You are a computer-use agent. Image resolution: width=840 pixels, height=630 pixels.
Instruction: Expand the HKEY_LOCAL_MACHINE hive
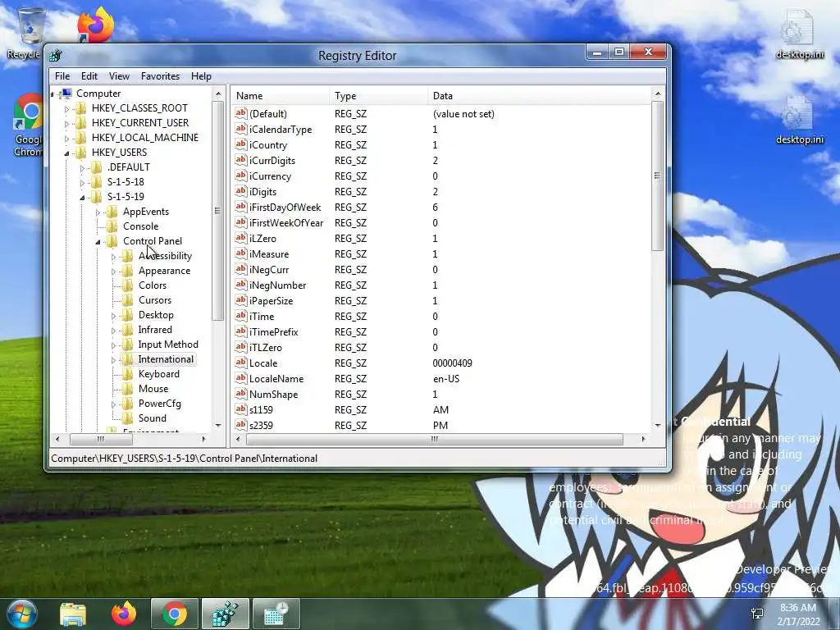[67, 138]
